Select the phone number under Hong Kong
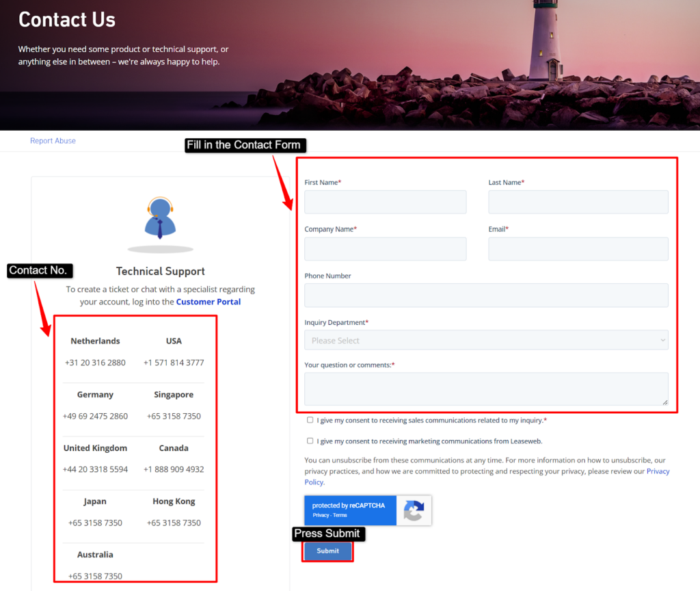Image resolution: width=700 pixels, height=591 pixels. pos(174,523)
